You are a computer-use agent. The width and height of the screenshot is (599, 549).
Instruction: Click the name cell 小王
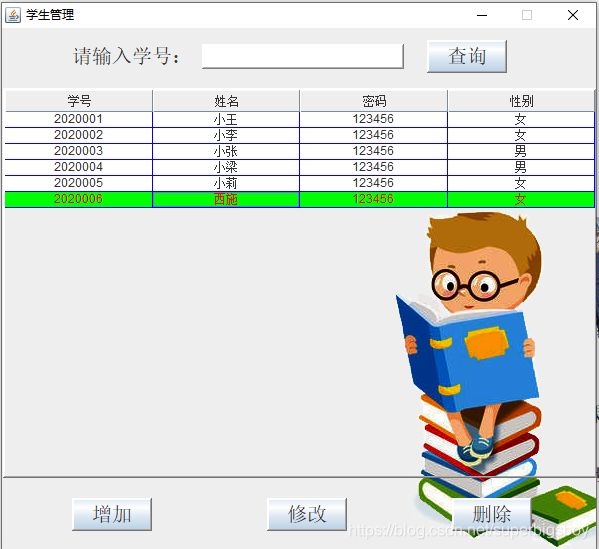[226, 119]
